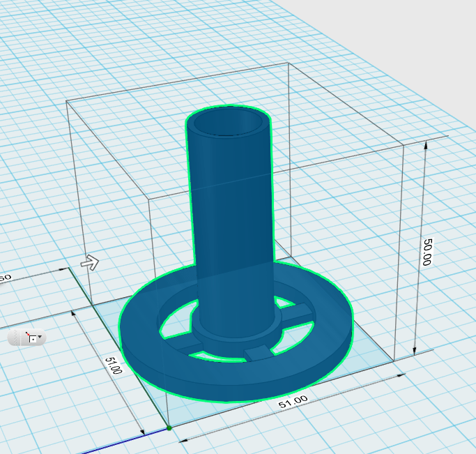Select the 51.00 dimension label along the bottom-right edge
The height and width of the screenshot is (454, 476).
[293, 402]
